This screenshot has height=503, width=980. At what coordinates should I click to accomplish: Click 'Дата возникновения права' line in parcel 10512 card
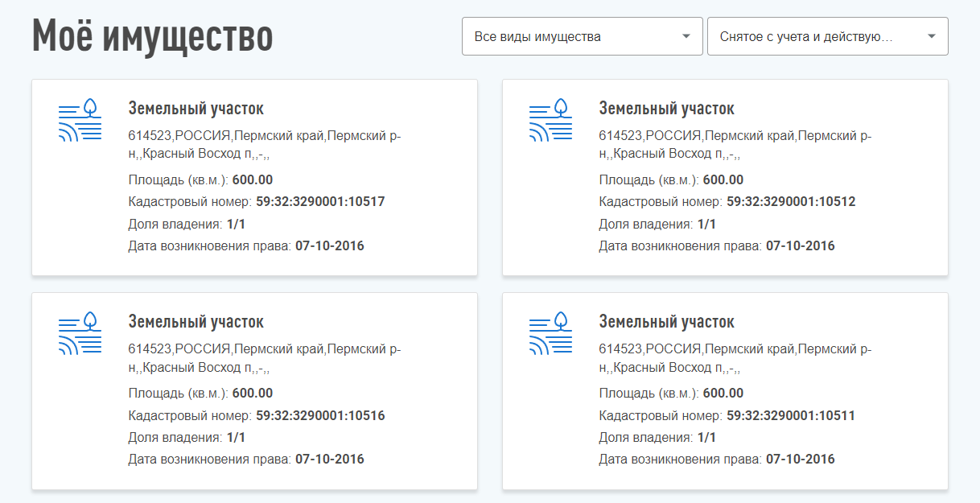(x=717, y=246)
